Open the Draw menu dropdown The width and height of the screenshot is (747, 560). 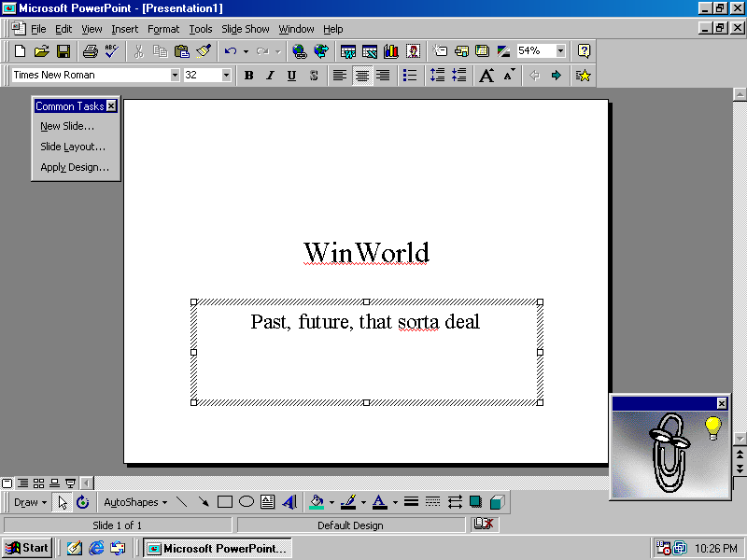30,502
